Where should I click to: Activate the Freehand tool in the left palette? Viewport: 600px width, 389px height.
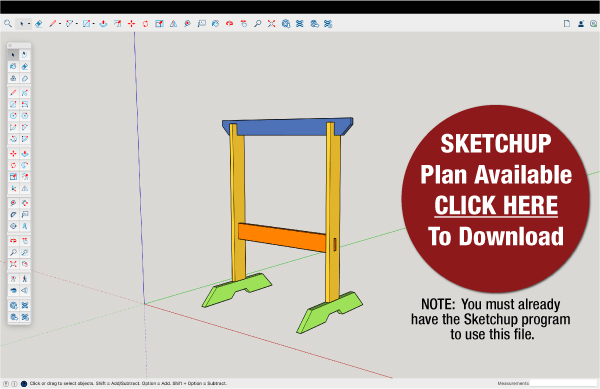point(25,93)
